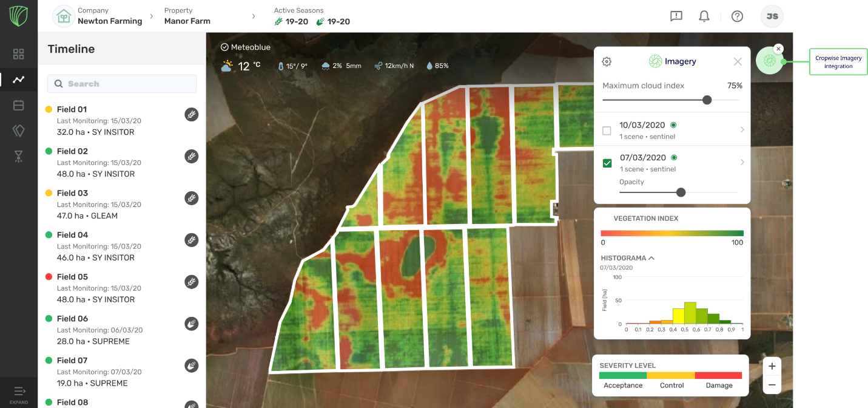The image size is (868, 408).
Task: Click the crop icon beside Field 01
Action: (192, 114)
